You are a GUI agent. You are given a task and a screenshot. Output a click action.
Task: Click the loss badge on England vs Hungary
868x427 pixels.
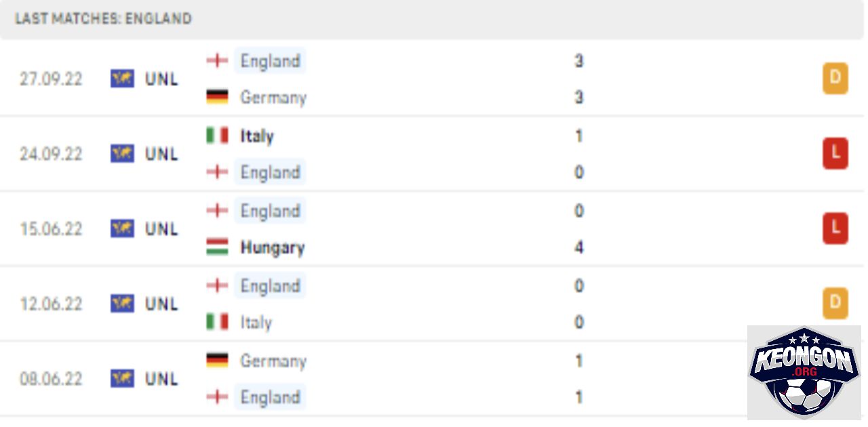835,229
